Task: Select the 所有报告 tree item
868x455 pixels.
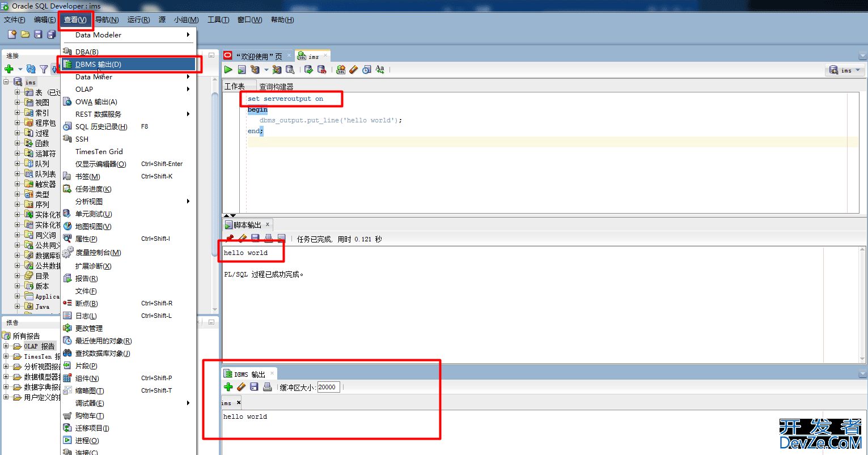Action: click(x=26, y=336)
